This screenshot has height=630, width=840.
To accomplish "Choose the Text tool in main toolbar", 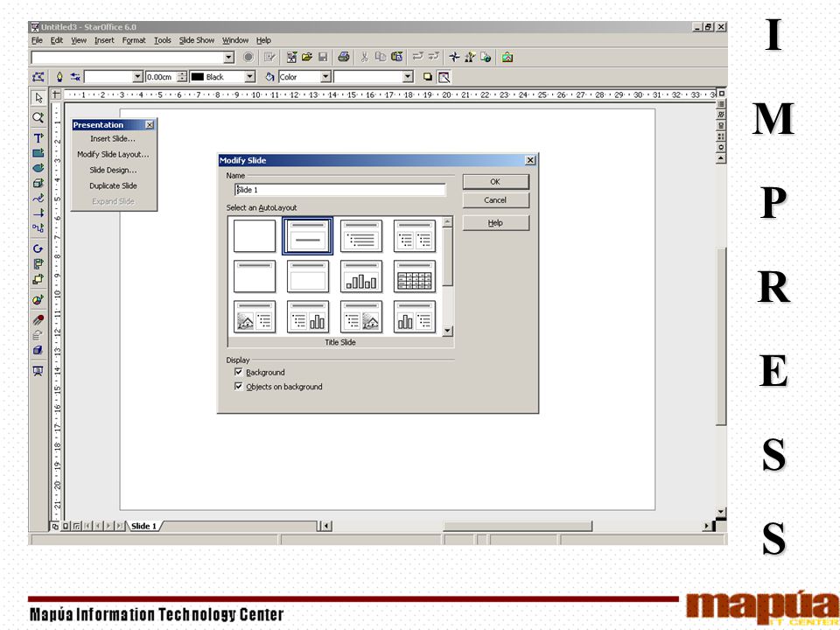I will (38, 137).
